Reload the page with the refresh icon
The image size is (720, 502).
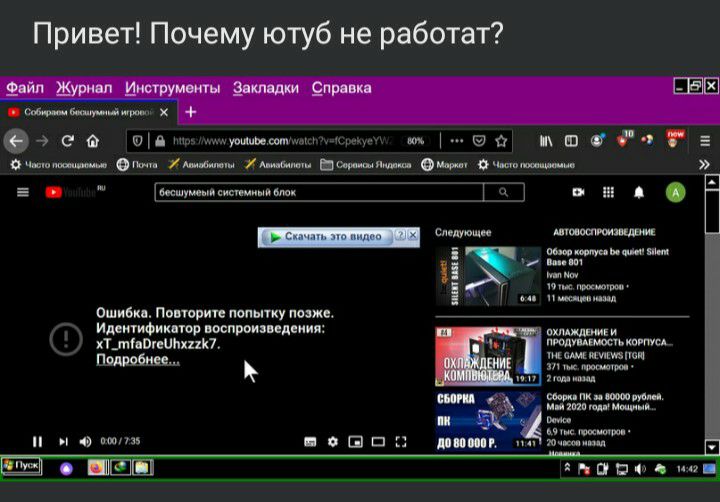(x=68, y=141)
